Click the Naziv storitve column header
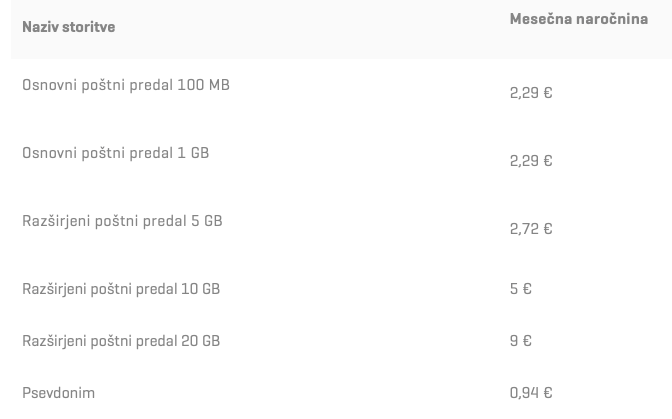Image resolution: width=672 pixels, height=419 pixels. (x=69, y=27)
